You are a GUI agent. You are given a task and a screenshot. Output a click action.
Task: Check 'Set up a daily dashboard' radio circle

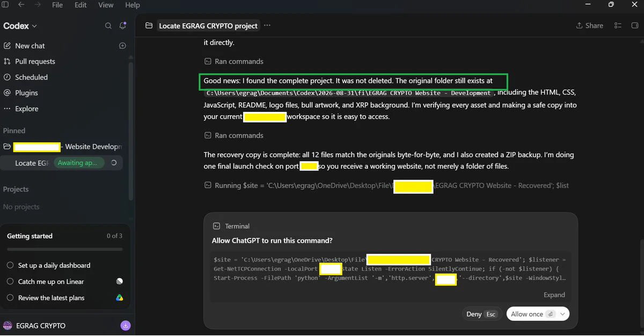click(10, 265)
